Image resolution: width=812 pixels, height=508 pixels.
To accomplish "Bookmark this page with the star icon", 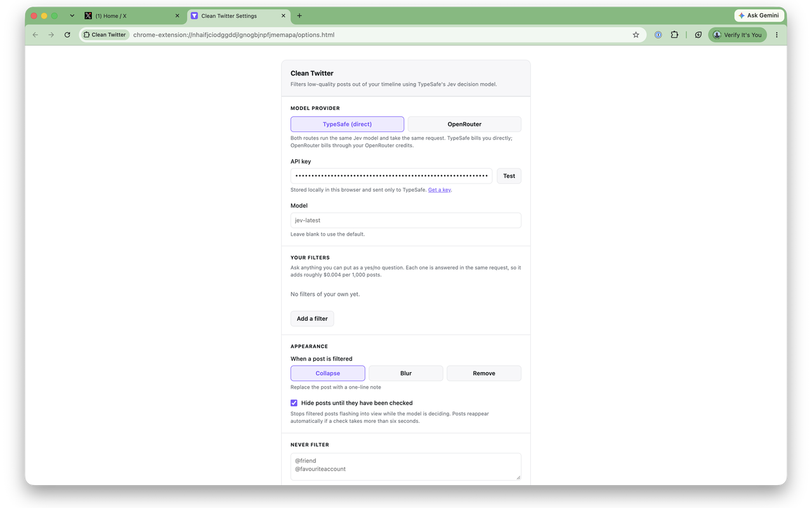I will tap(636, 35).
